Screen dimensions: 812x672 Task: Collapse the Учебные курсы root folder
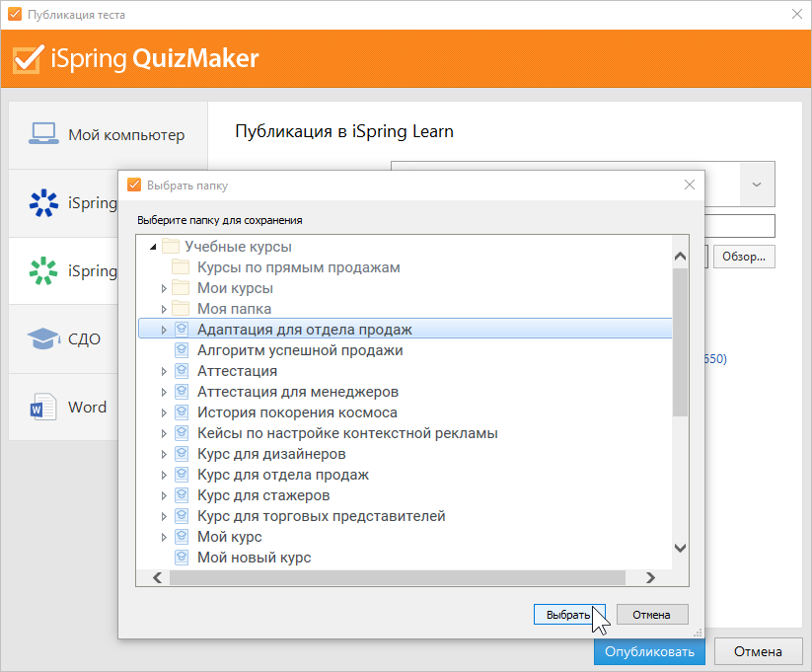point(153,247)
